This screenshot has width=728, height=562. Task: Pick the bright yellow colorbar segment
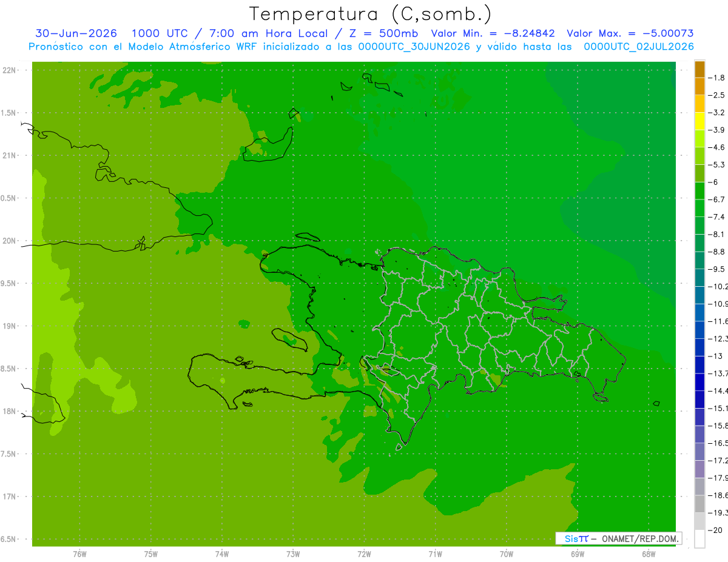click(x=699, y=121)
